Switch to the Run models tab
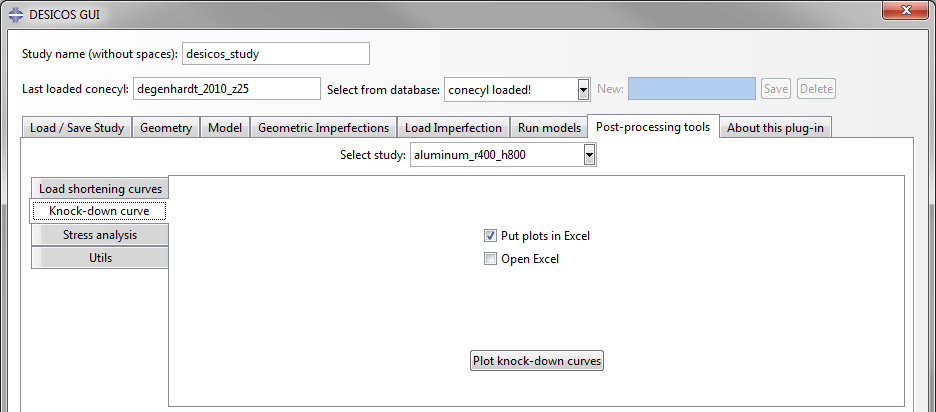Image resolution: width=936 pixels, height=412 pixels. [549, 128]
